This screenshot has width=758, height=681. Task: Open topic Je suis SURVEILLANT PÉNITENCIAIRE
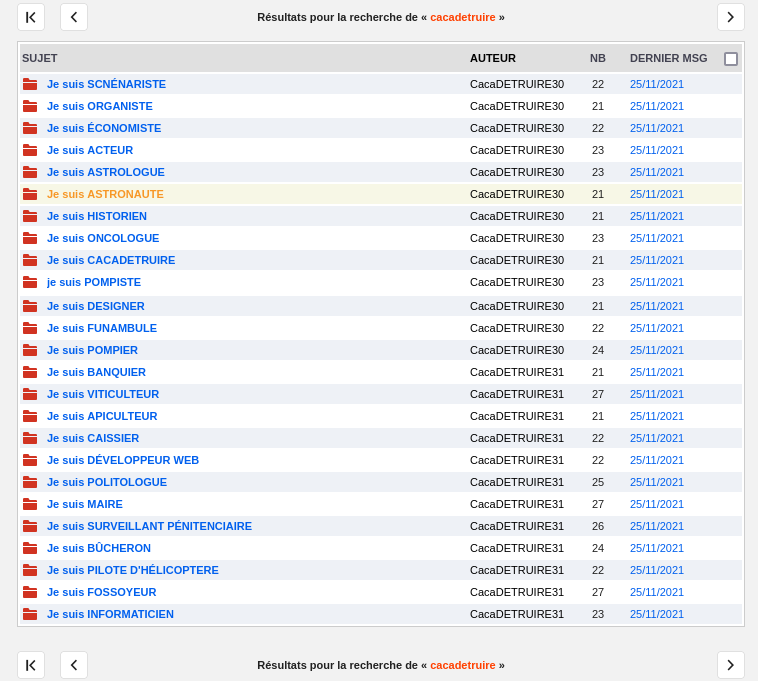(149, 526)
